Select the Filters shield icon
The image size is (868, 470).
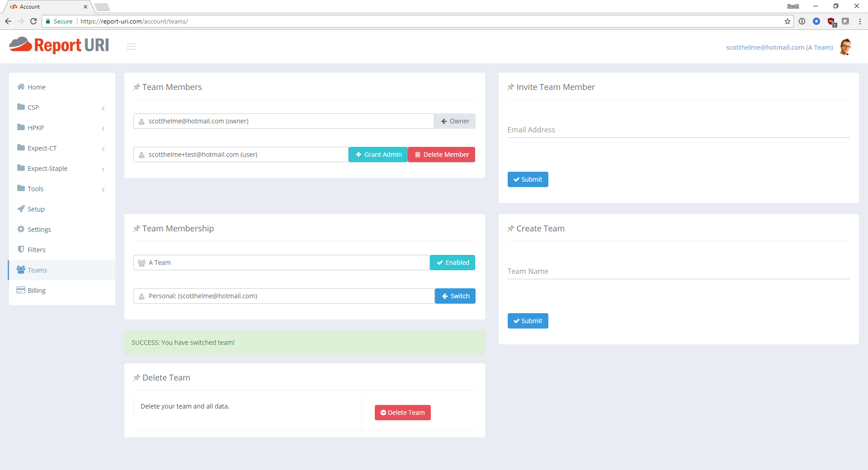click(x=20, y=249)
